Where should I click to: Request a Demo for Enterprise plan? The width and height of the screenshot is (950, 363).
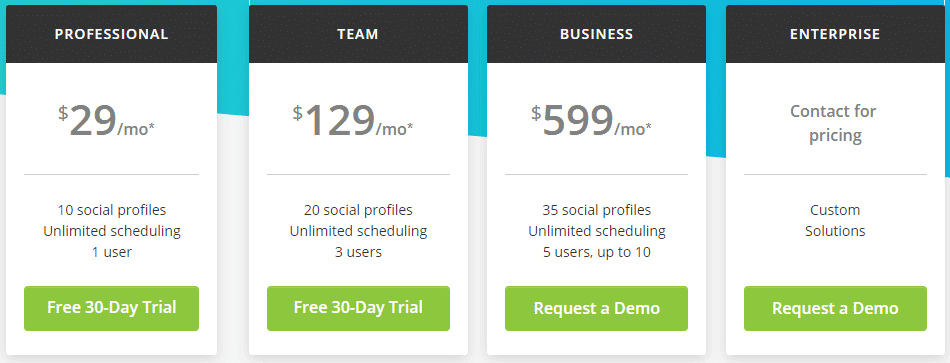click(x=835, y=308)
